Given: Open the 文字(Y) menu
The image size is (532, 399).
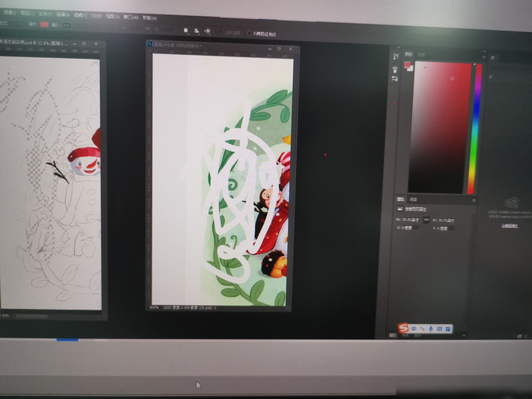Looking at the screenshot, I should tap(45, 14).
